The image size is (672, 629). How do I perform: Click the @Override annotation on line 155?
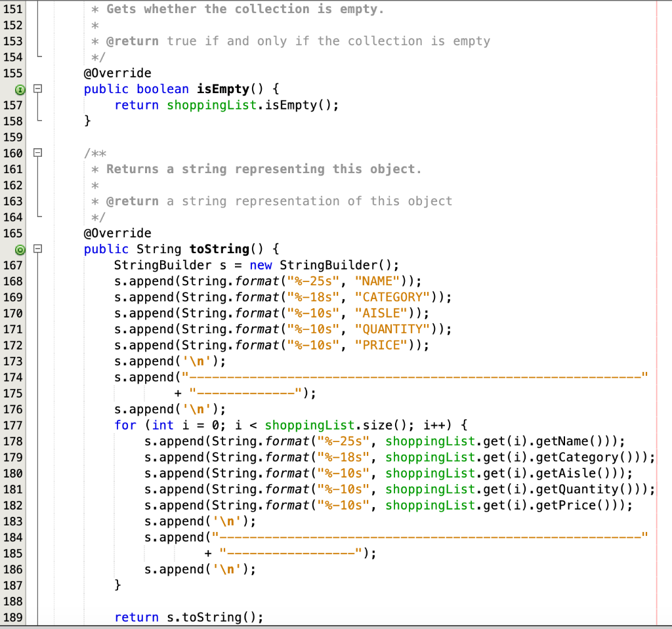point(117,73)
